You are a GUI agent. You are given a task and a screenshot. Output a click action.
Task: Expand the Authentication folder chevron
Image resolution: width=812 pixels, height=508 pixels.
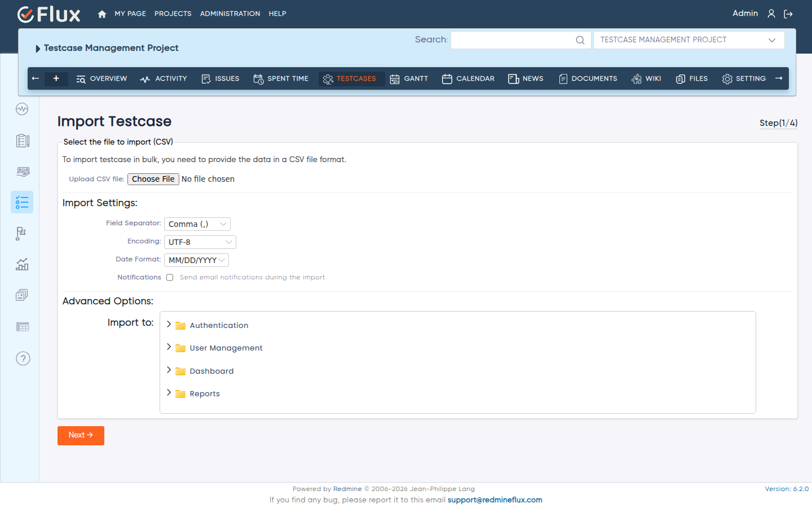[169, 324]
